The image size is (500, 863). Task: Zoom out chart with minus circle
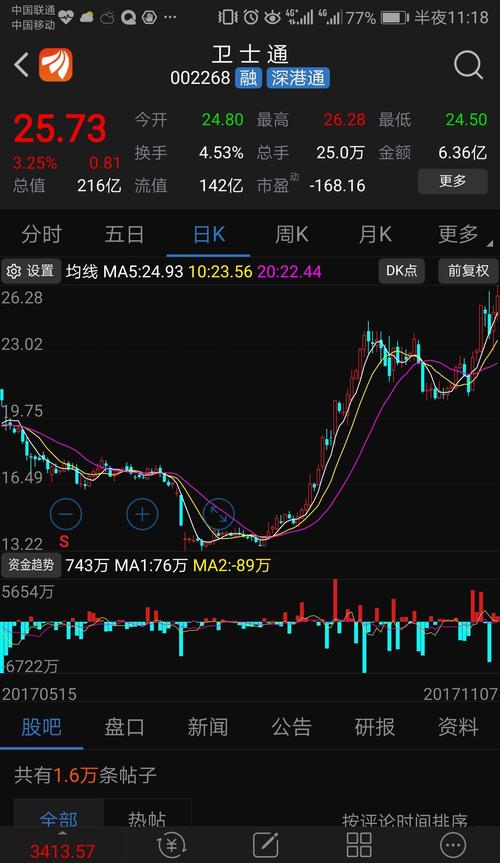(x=66, y=514)
